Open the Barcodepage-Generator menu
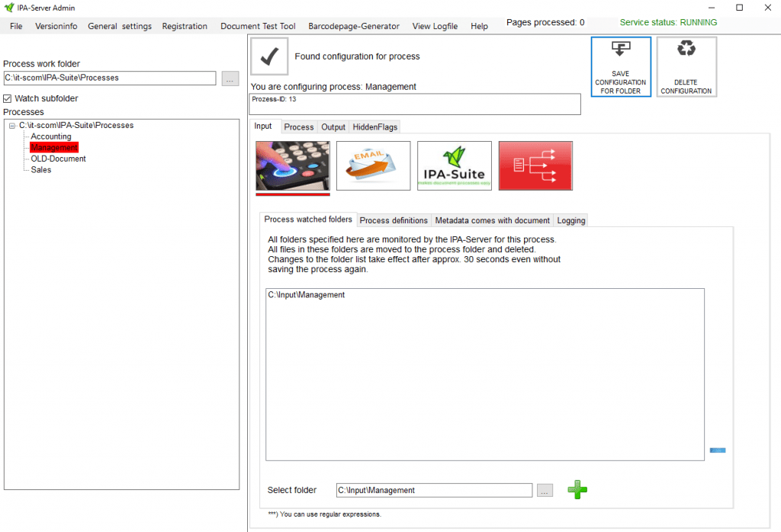The height and width of the screenshot is (532, 781). tap(353, 26)
